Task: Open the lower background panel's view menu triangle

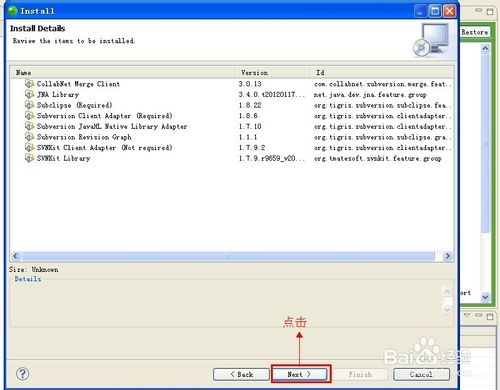Action: pyautogui.click(x=467, y=315)
